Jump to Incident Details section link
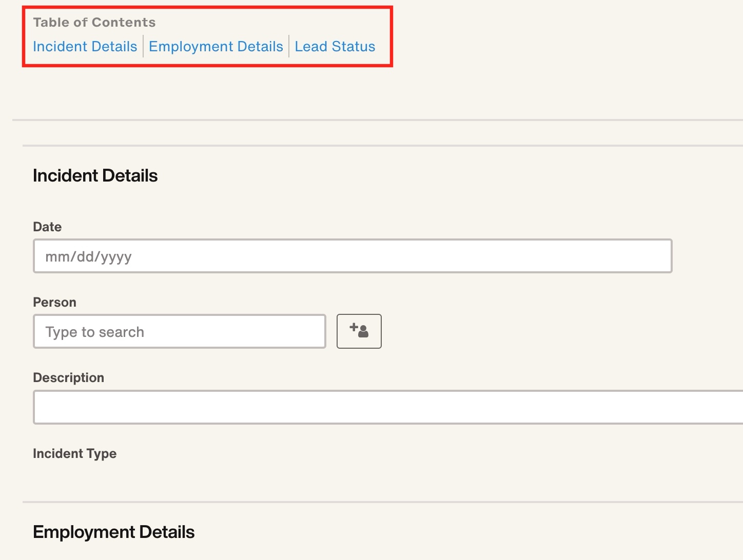743x560 pixels. coord(85,47)
